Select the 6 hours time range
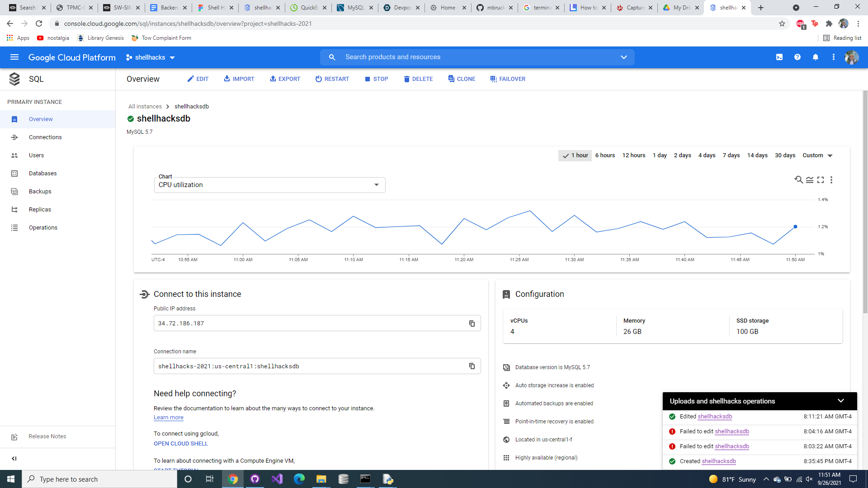This screenshot has width=868, height=488. click(x=605, y=155)
